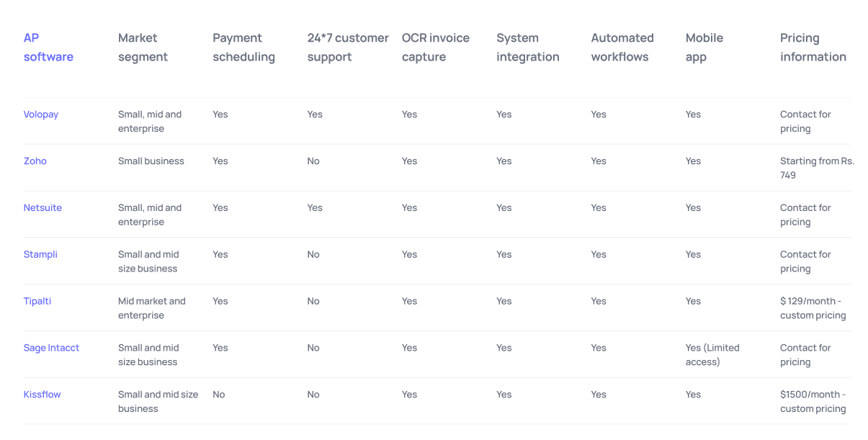Viewport: 868px width, 440px height.
Task: Click Kissflow's 'Yes' under OCR invoice capture
Action: [x=410, y=395]
